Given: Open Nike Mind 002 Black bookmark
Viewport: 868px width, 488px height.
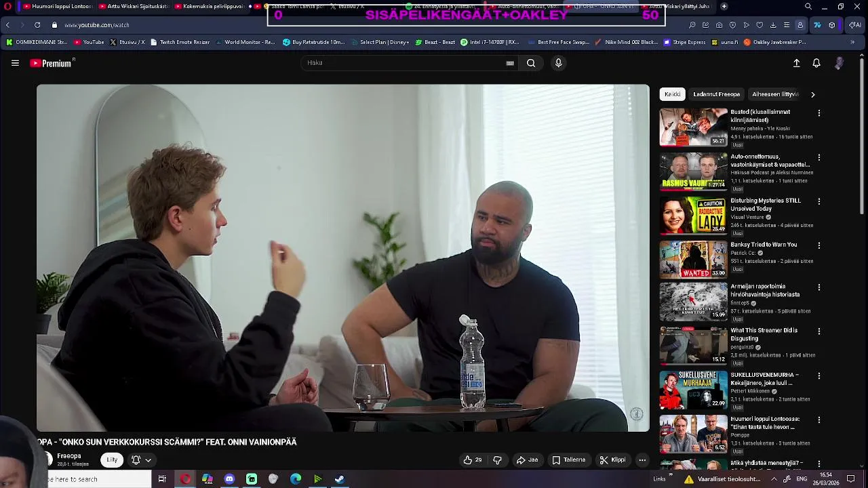Looking at the screenshot, I should 626,42.
